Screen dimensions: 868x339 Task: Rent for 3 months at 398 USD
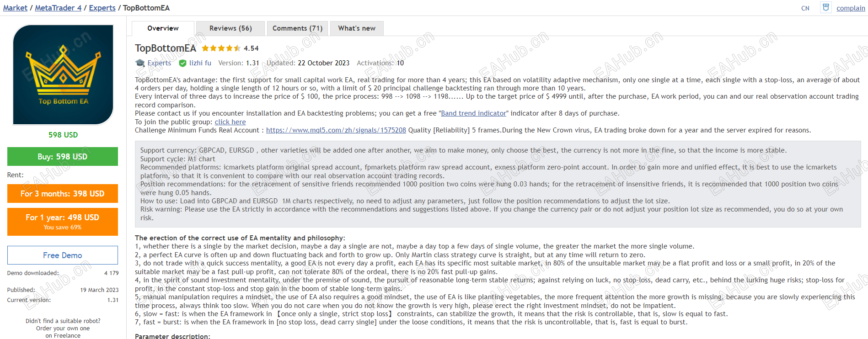click(63, 194)
